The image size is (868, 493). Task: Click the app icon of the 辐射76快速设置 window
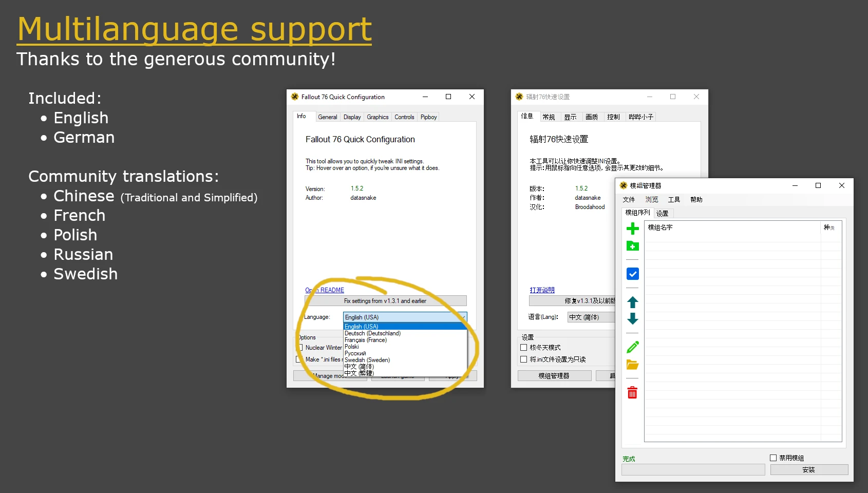click(x=519, y=97)
